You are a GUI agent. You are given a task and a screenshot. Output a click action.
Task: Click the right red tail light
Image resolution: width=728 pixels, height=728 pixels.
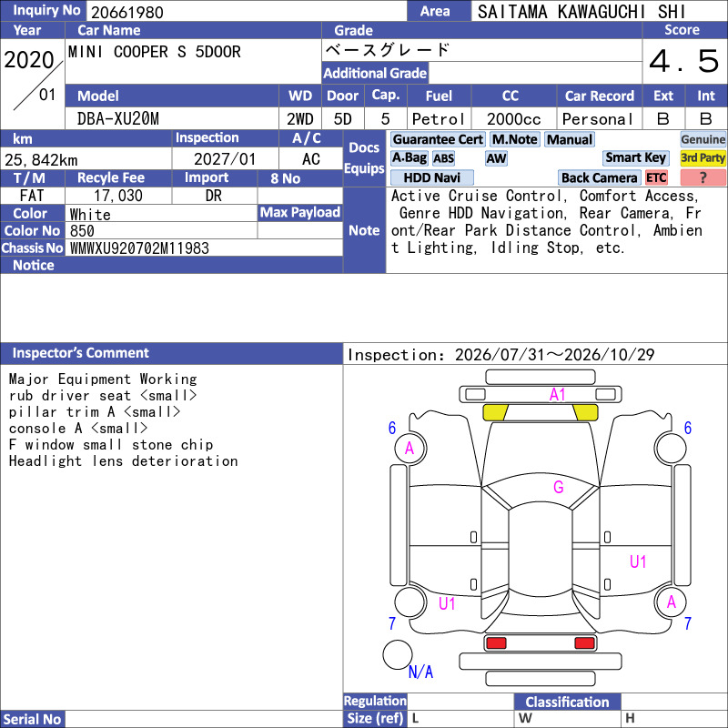(584, 643)
